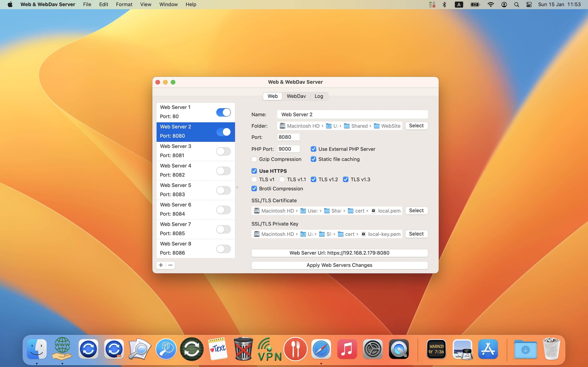Click the PHP Port input field
The width and height of the screenshot is (588, 367).
point(288,149)
